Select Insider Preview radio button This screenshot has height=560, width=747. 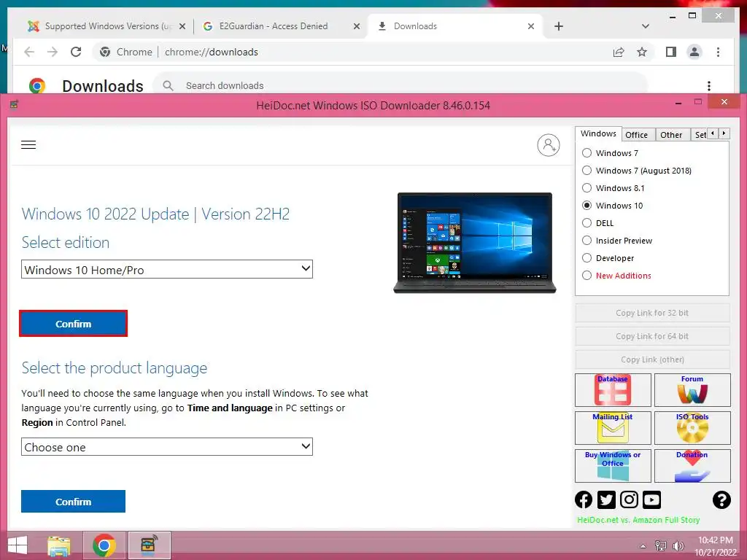point(587,241)
